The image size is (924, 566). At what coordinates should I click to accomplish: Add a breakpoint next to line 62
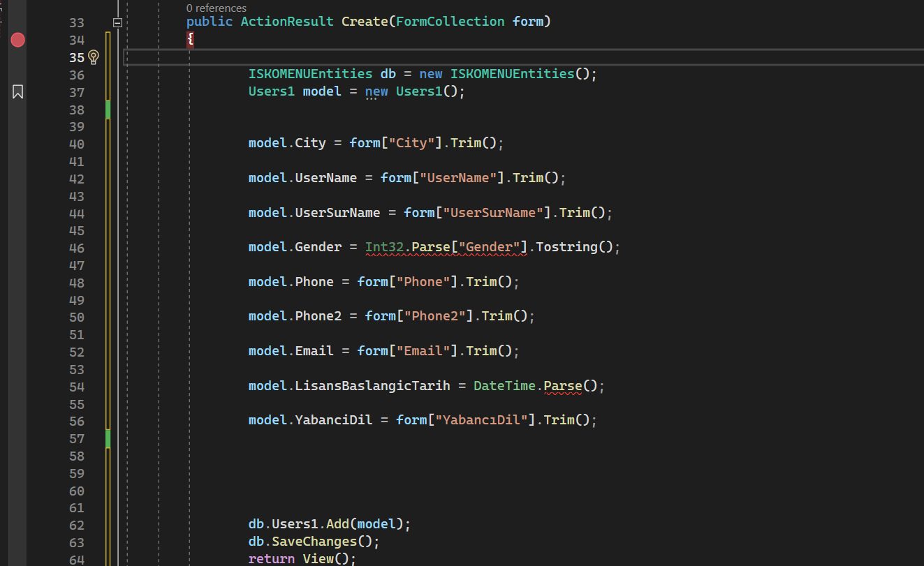pyautogui.click(x=17, y=523)
